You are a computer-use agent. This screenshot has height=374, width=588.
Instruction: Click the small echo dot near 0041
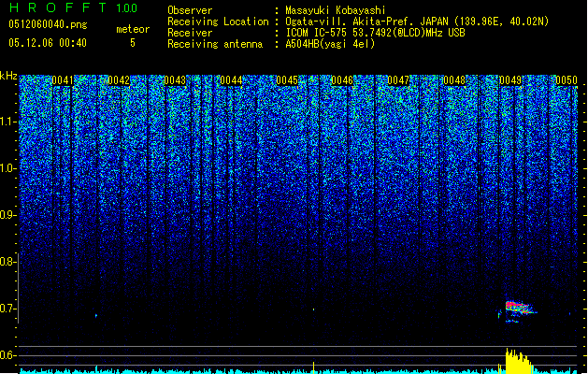96,315
